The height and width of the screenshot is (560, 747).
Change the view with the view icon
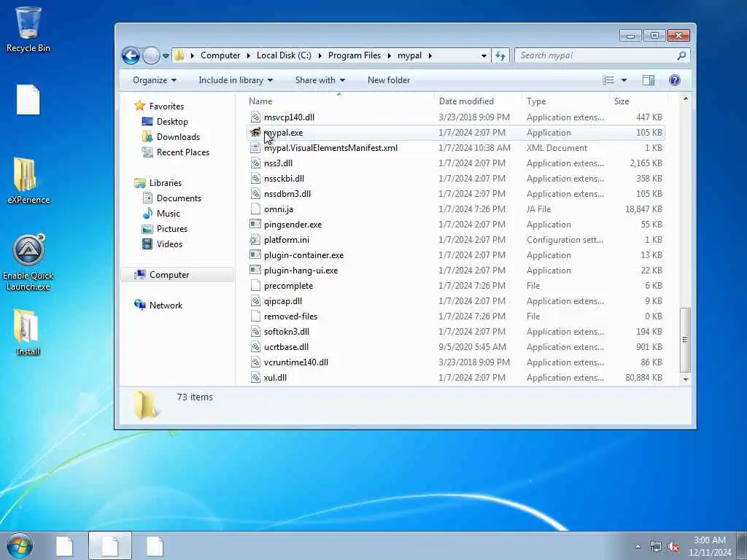(x=608, y=80)
